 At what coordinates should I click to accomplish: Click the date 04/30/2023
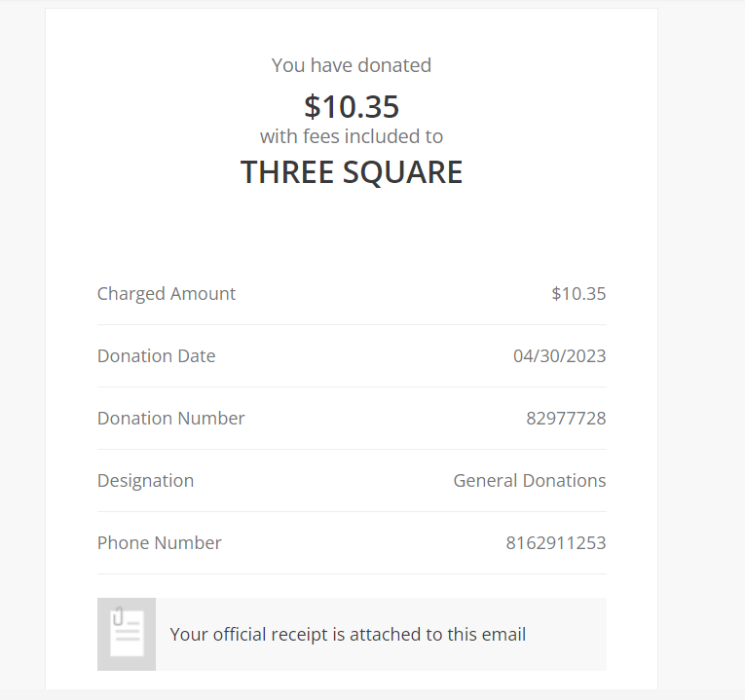[x=560, y=356]
